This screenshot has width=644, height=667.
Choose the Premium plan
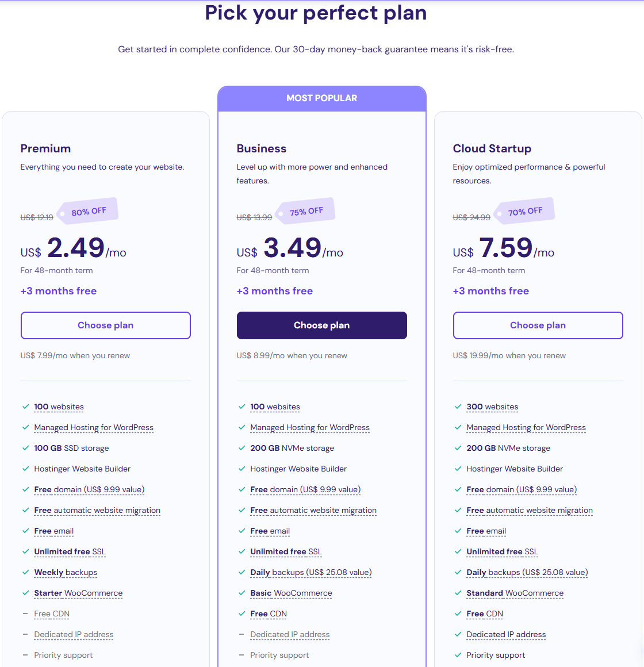(105, 325)
